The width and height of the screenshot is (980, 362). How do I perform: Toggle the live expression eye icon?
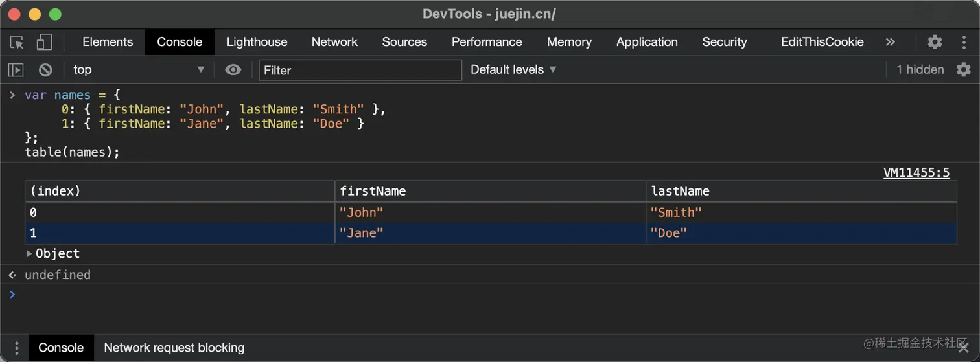[233, 70]
